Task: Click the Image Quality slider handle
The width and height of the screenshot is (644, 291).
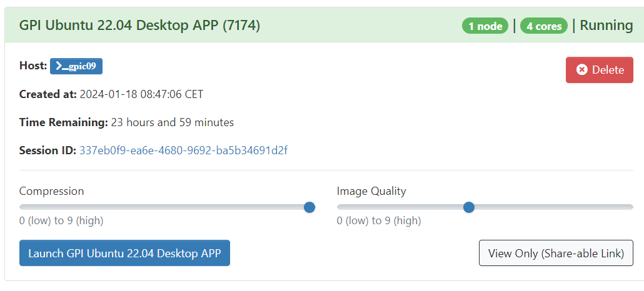Action: coord(469,207)
